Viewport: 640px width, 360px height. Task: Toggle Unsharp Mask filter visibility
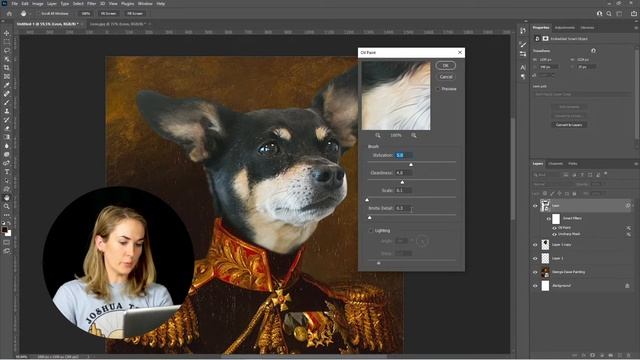click(x=554, y=234)
